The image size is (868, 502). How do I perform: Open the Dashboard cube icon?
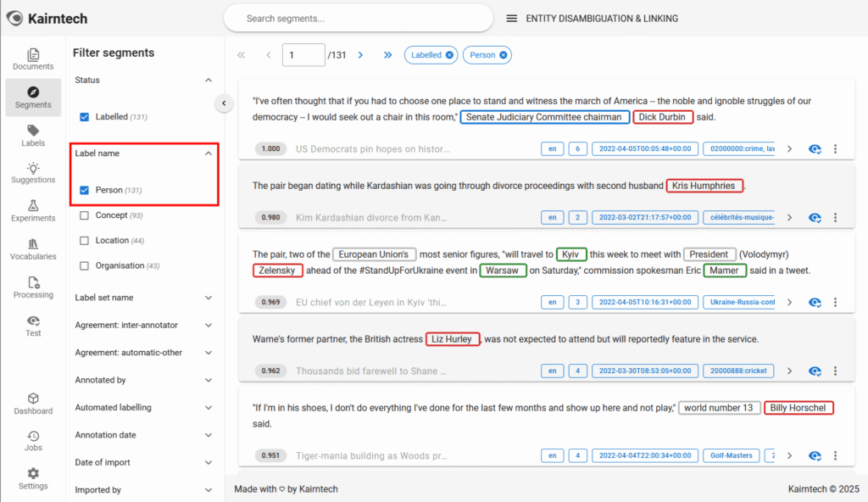[x=33, y=404]
